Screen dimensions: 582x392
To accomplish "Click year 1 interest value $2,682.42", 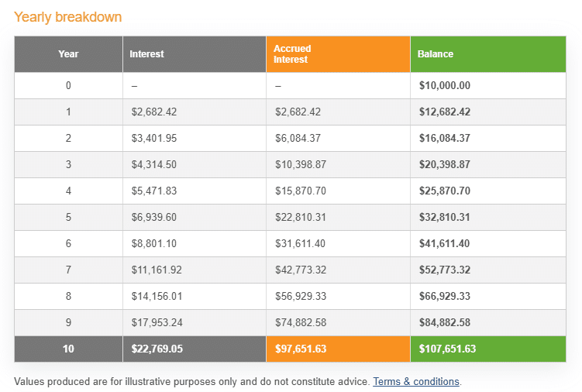I will (154, 112).
